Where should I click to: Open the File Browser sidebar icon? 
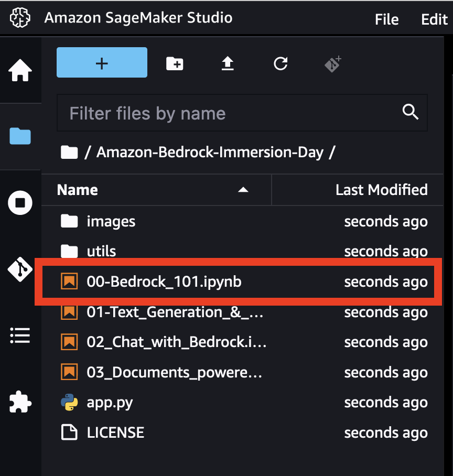point(20,136)
